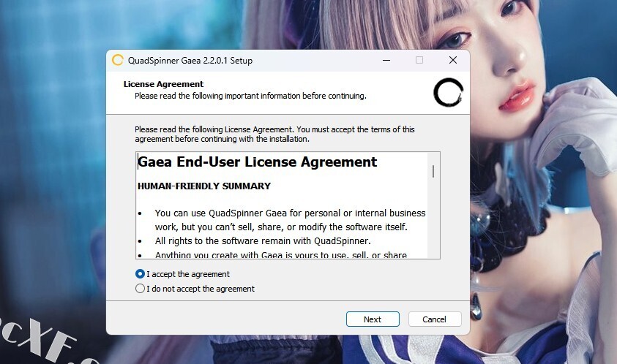The width and height of the screenshot is (617, 364).
Task: Click the HUMAN-FRIENDLY SUMMARY subheading
Action: pos(204,186)
